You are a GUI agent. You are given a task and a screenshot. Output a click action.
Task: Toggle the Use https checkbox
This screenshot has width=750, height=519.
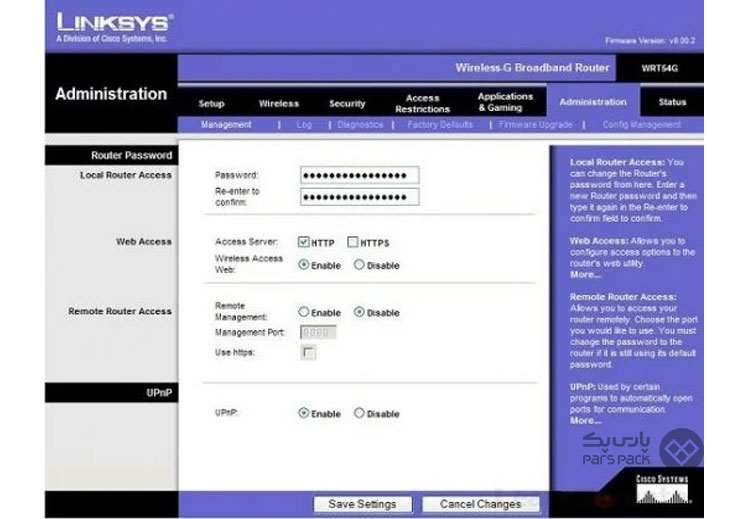click(308, 353)
